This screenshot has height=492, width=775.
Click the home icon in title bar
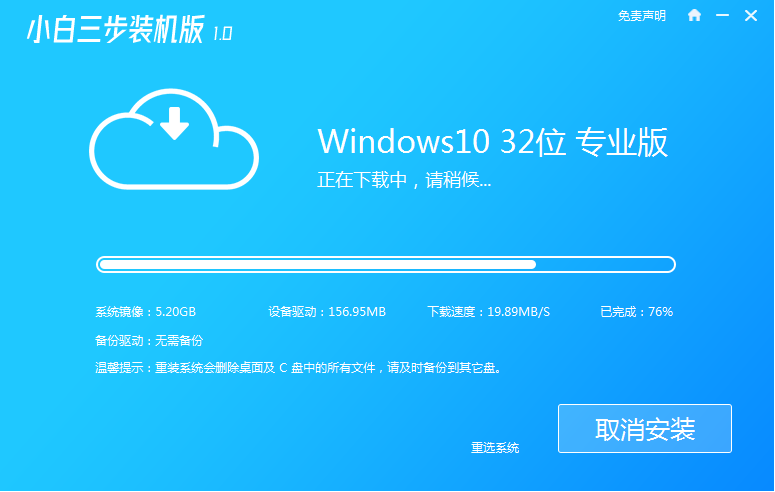pyautogui.click(x=694, y=15)
